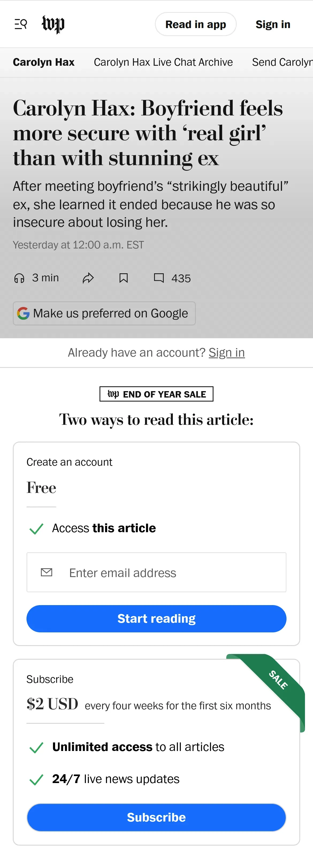Click the 435 comments count
Image resolution: width=313 pixels, height=868 pixels.
pos(181,278)
